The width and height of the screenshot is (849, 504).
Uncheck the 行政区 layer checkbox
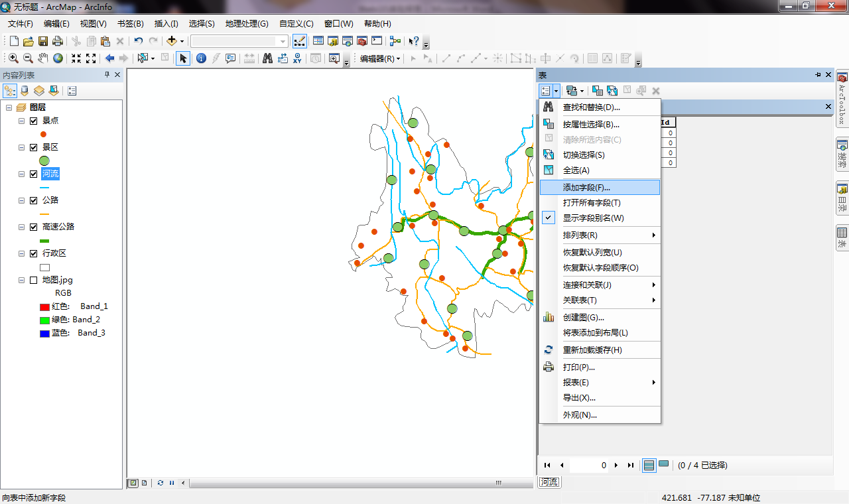click(34, 253)
